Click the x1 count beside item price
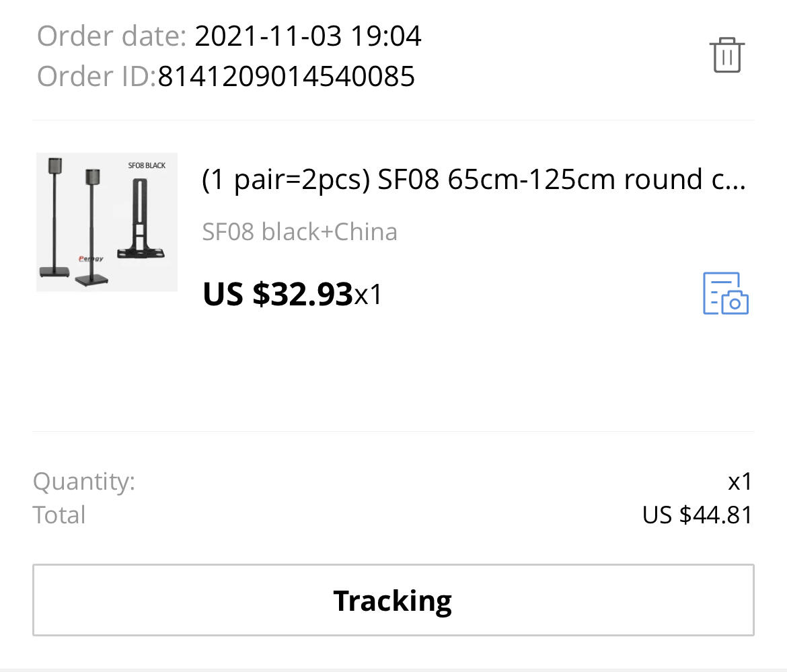The height and width of the screenshot is (672, 787). click(368, 295)
